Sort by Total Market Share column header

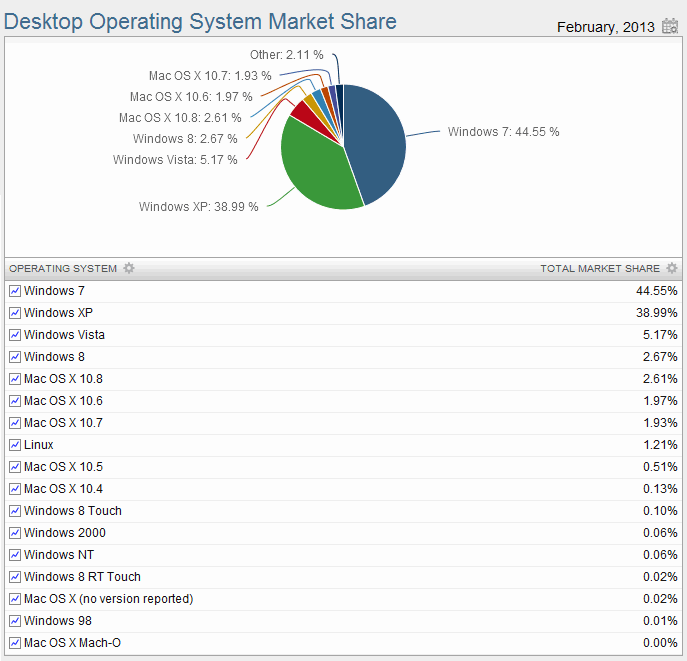pos(600,269)
